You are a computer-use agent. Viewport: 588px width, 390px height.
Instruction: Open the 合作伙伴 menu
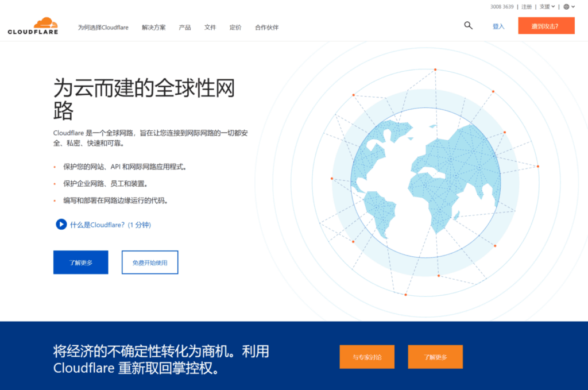[266, 27]
